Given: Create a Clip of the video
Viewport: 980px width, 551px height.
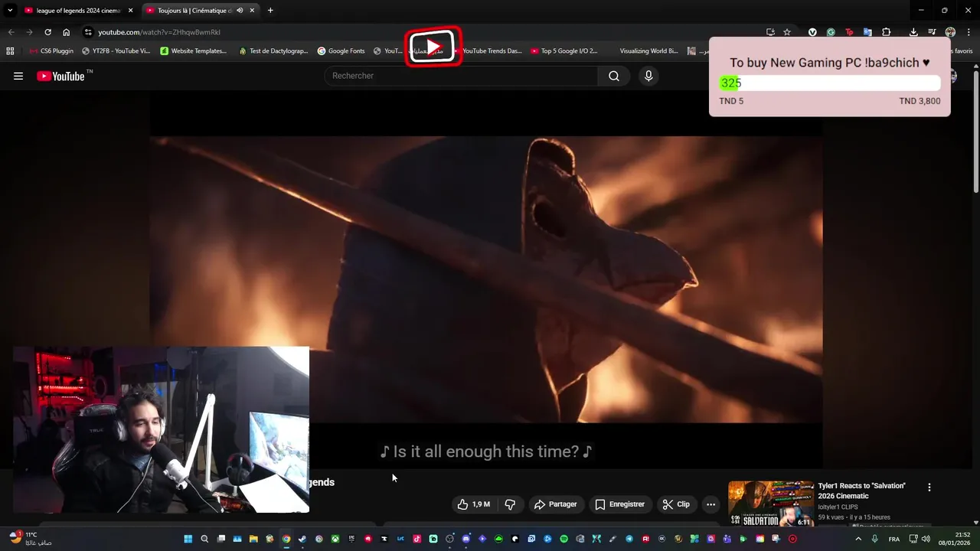Looking at the screenshot, I should pos(676,504).
